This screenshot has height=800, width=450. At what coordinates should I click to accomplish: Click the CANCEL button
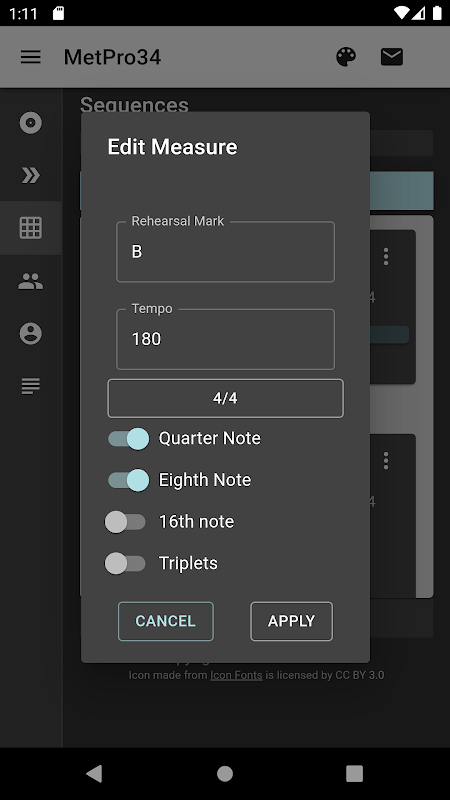[166, 621]
